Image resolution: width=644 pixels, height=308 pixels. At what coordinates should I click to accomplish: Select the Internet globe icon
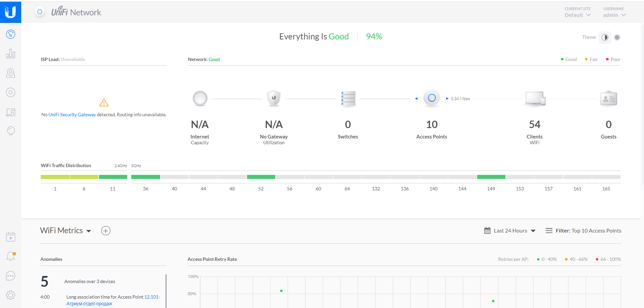coord(200,98)
